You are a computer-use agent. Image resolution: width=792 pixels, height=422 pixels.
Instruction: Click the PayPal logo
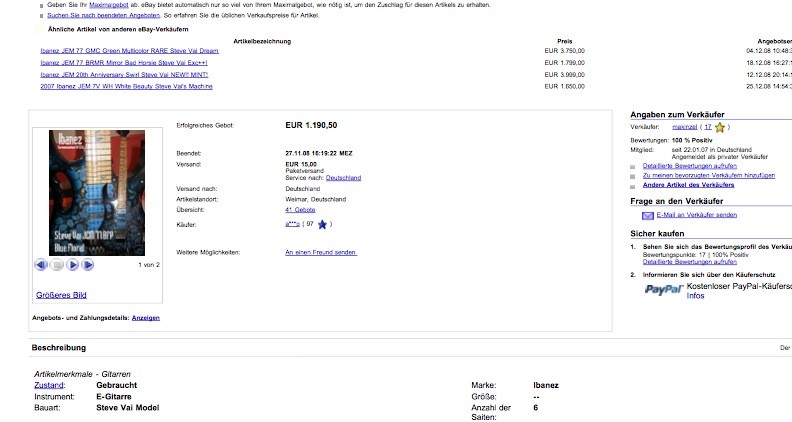664,290
